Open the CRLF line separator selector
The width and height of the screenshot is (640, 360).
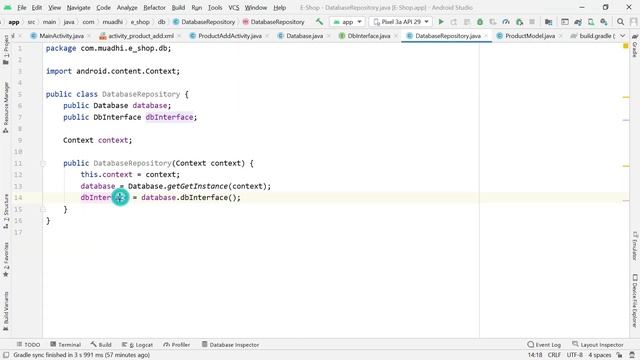click(554, 355)
